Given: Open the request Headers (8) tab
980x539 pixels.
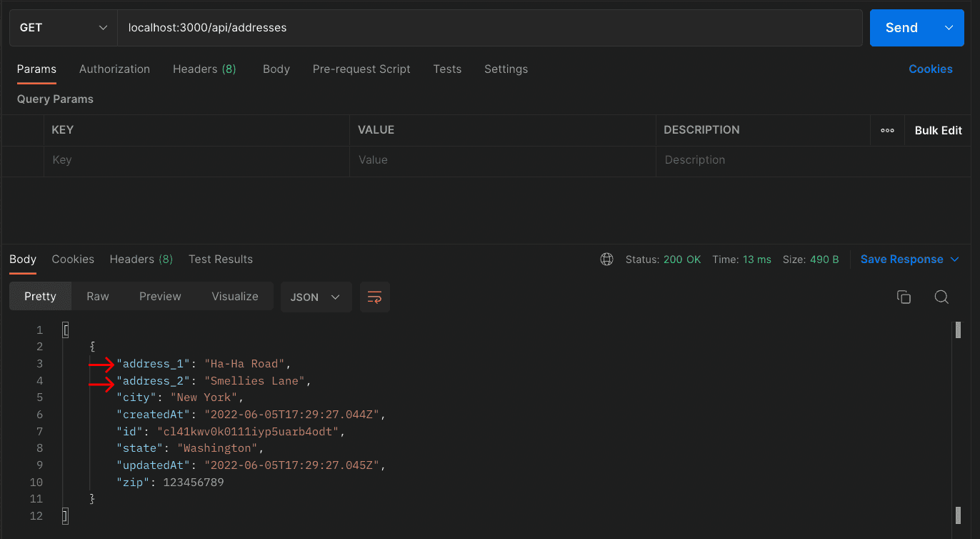Looking at the screenshot, I should [x=204, y=69].
